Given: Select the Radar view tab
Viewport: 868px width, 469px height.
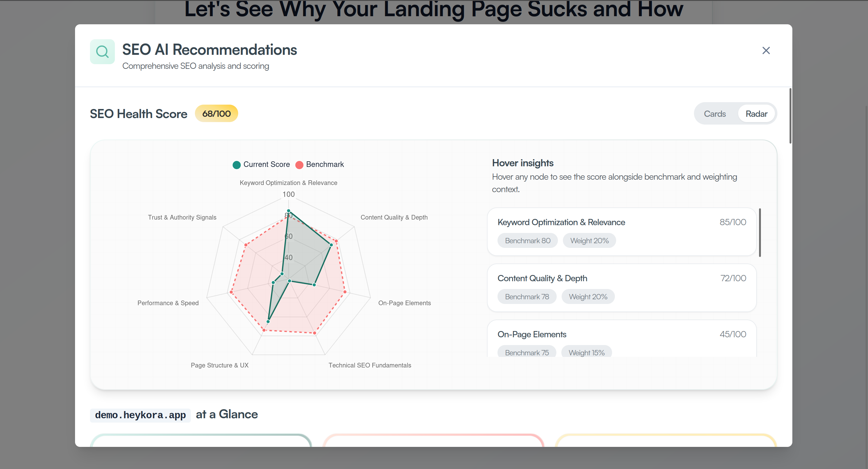Looking at the screenshot, I should click(757, 113).
